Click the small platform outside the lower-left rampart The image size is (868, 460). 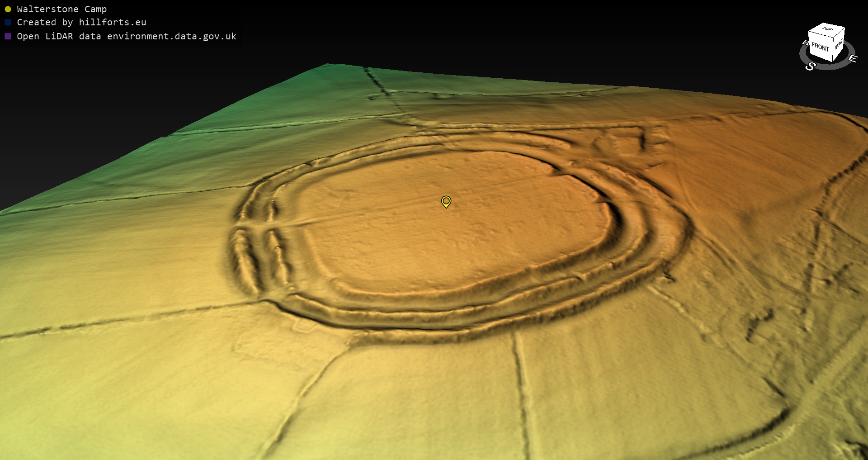pos(304,325)
